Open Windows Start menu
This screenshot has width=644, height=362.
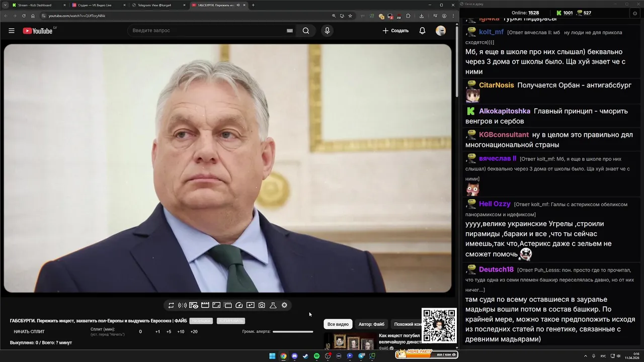click(272, 356)
